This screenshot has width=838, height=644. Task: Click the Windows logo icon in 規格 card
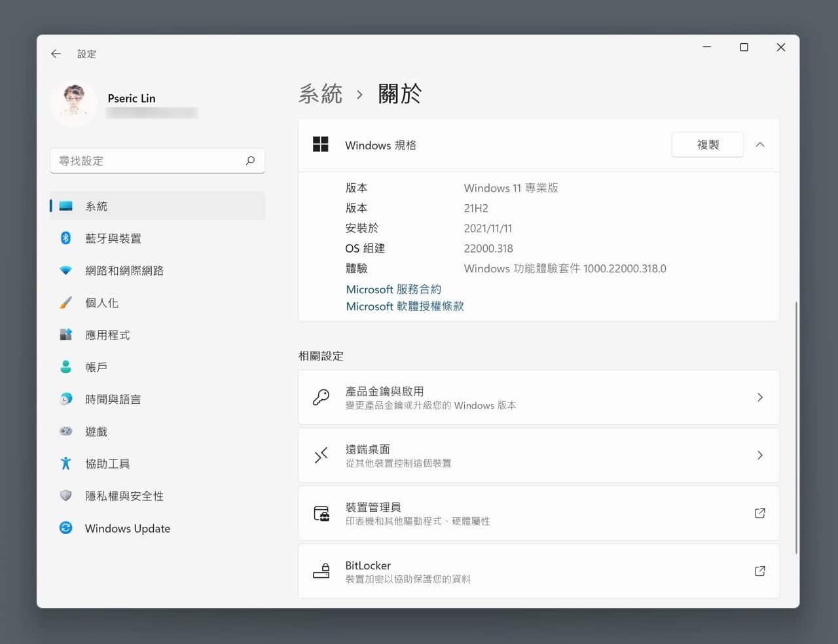click(321, 145)
